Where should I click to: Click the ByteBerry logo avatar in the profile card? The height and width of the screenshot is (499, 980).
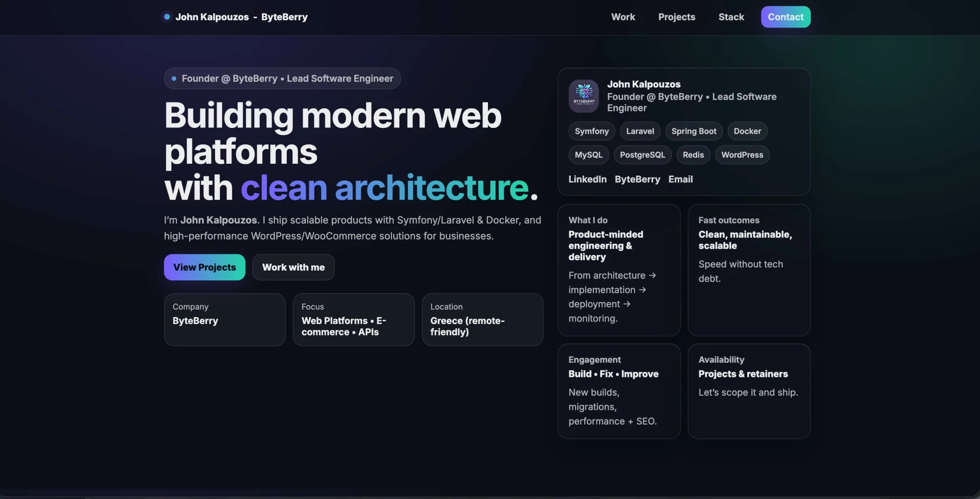(584, 96)
